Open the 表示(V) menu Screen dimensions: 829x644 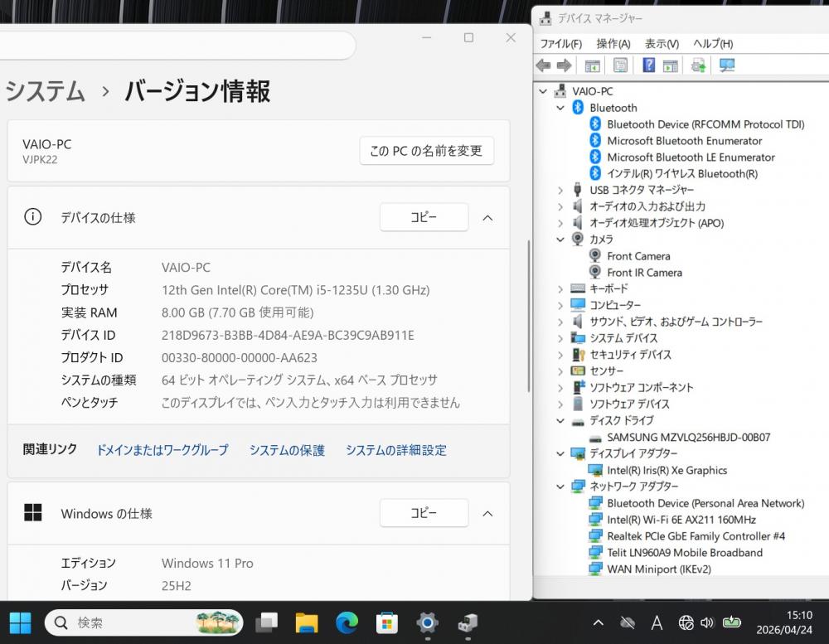pos(662,43)
